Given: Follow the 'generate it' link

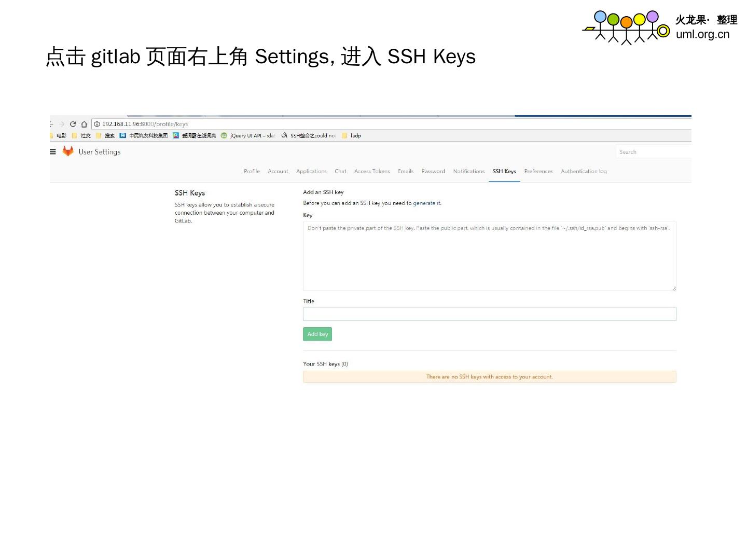Looking at the screenshot, I should [426, 203].
